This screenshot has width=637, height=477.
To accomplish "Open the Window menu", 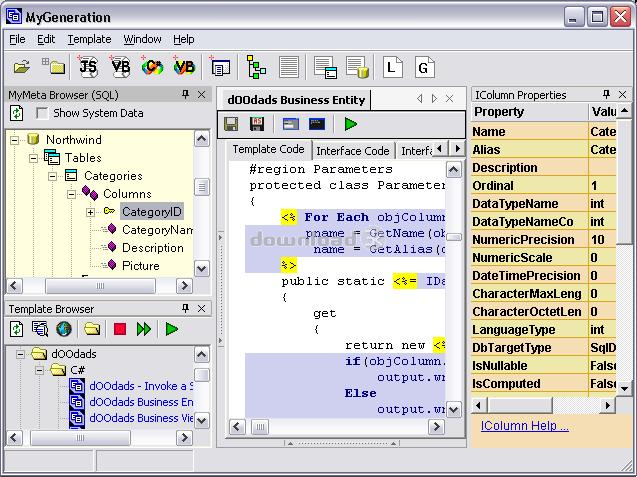I will tap(142, 39).
